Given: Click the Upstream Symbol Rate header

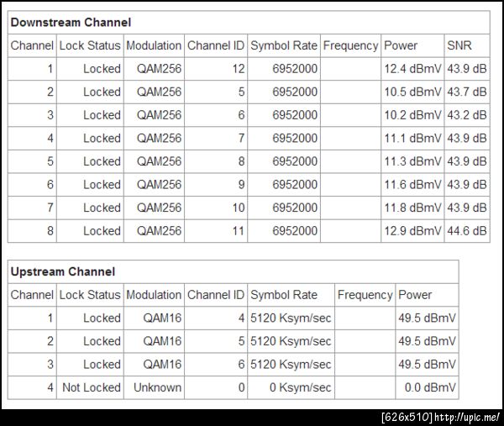Looking at the screenshot, I should click(x=284, y=295).
